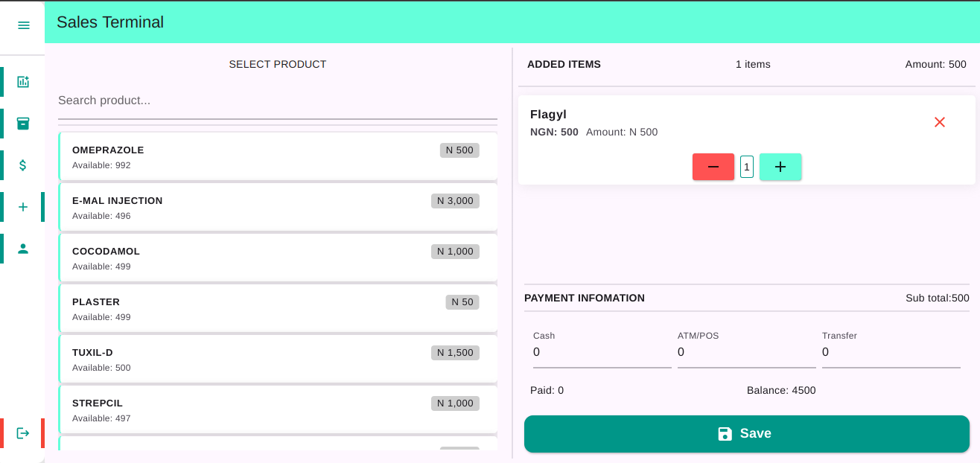The width and height of the screenshot is (980, 463).
Task: Open the inventory archive sidebar icon
Action: [23, 124]
